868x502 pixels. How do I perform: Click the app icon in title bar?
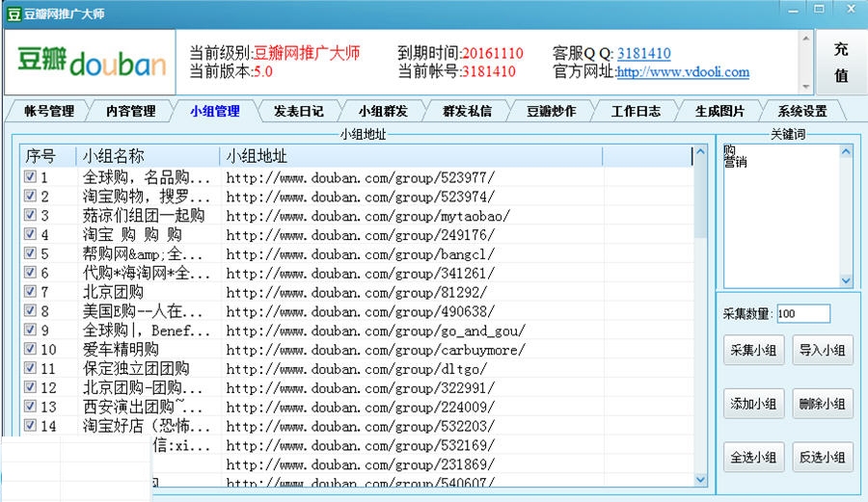pos(14,13)
